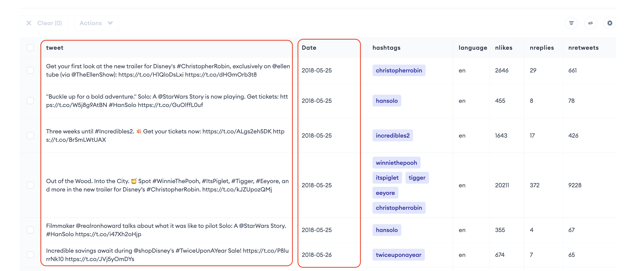Click the nlikes value 1643
Viewport: 644px width, 271px height.
pos(501,135)
